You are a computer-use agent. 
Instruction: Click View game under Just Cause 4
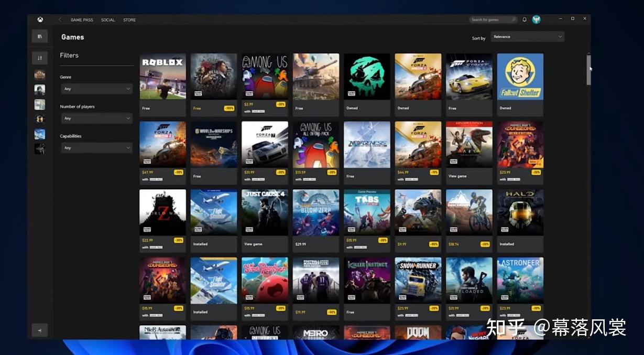[253, 244]
